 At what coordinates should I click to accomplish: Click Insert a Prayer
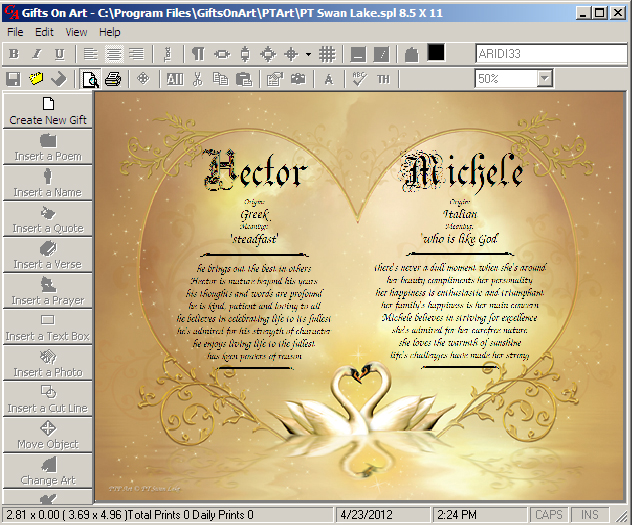[x=48, y=291]
